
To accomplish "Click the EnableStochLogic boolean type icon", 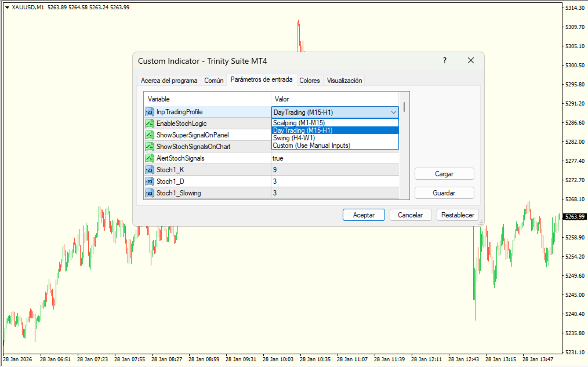I will click(150, 123).
